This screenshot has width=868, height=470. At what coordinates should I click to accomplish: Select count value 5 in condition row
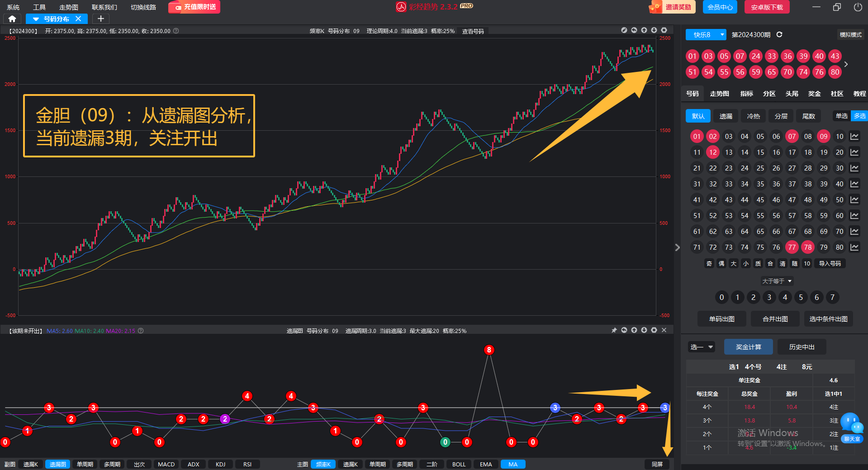click(801, 297)
